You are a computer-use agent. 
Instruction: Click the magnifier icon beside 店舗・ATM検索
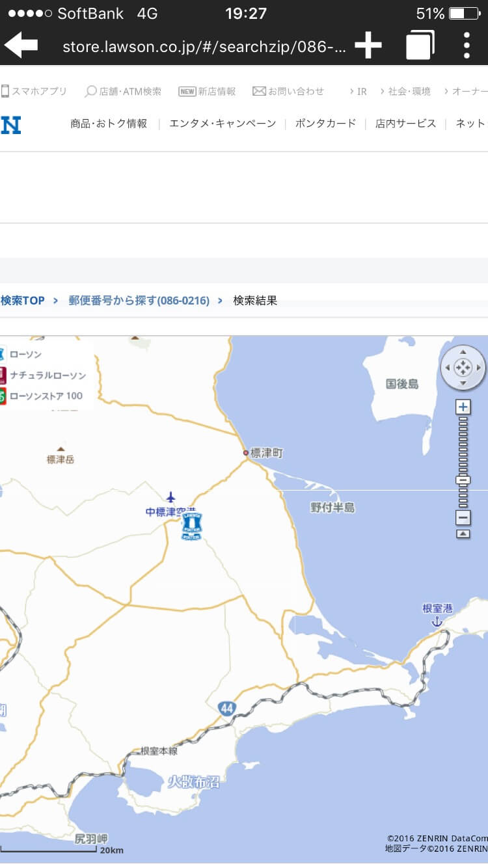[x=91, y=92]
